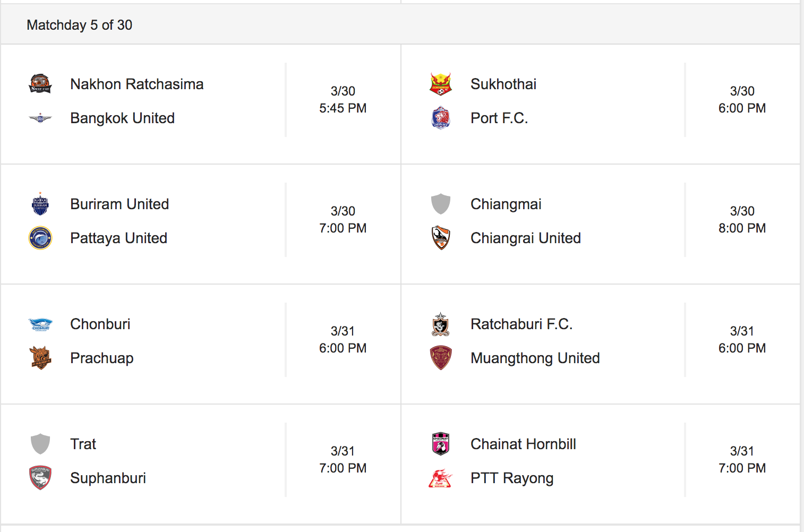Screen dimensions: 804x532
Task: Click the Pattaya United dolphin logo
Action: pyautogui.click(x=40, y=238)
